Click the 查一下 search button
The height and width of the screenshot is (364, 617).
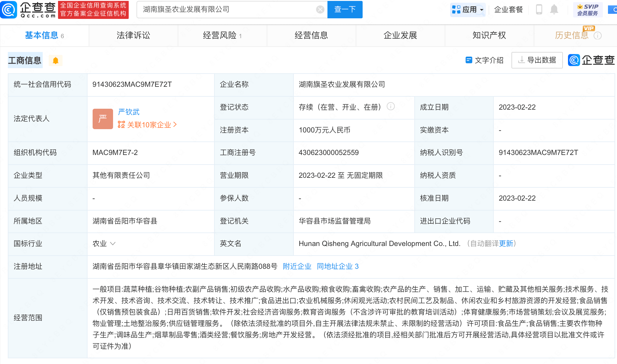[x=345, y=10]
